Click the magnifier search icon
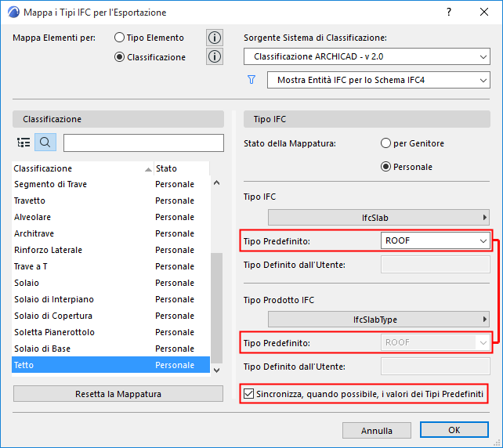503x448 pixels. tap(45, 143)
